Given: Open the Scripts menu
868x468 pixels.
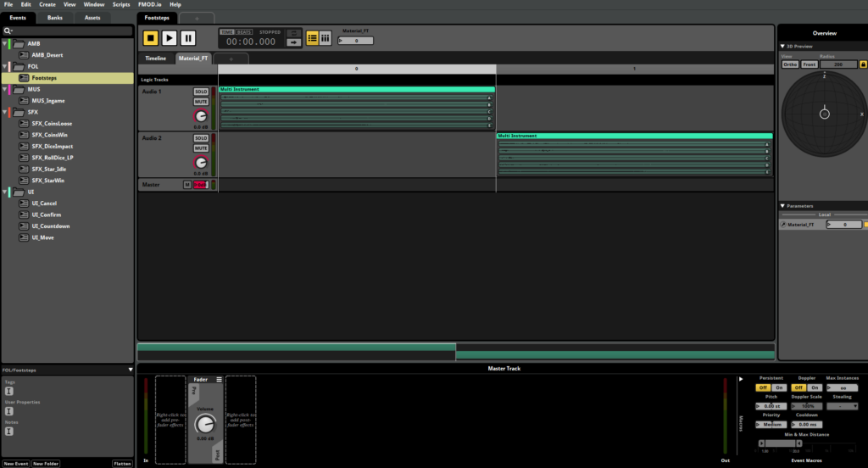Looking at the screenshot, I should click(x=120, y=4).
